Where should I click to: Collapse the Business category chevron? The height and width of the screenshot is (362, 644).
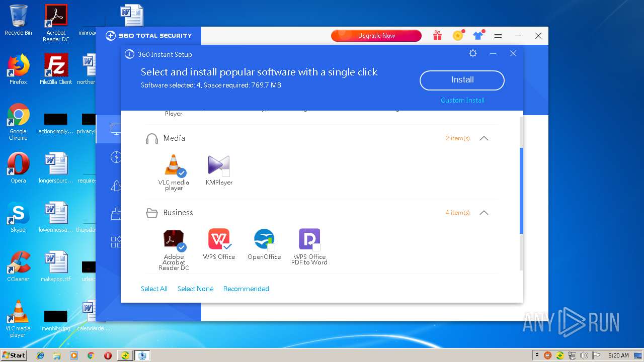pyautogui.click(x=484, y=213)
